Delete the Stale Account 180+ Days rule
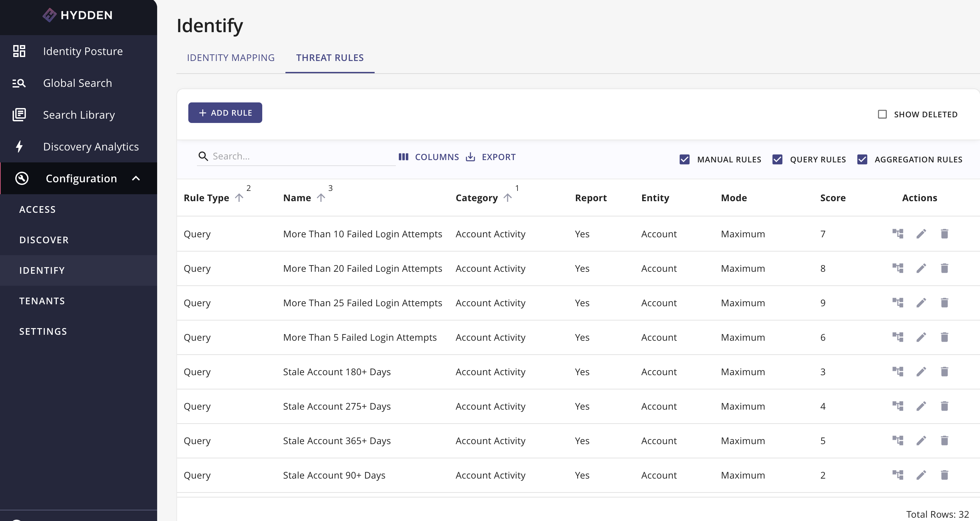Image resolution: width=980 pixels, height=521 pixels. tap(944, 372)
